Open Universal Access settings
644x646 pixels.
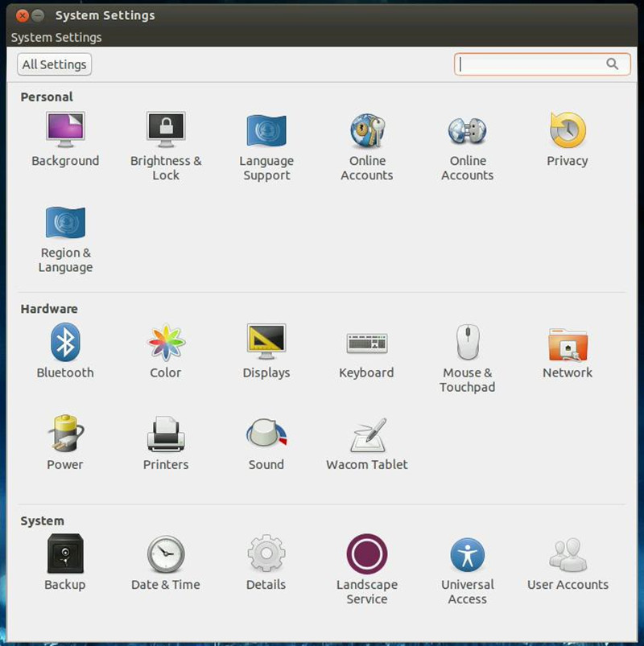(x=467, y=570)
